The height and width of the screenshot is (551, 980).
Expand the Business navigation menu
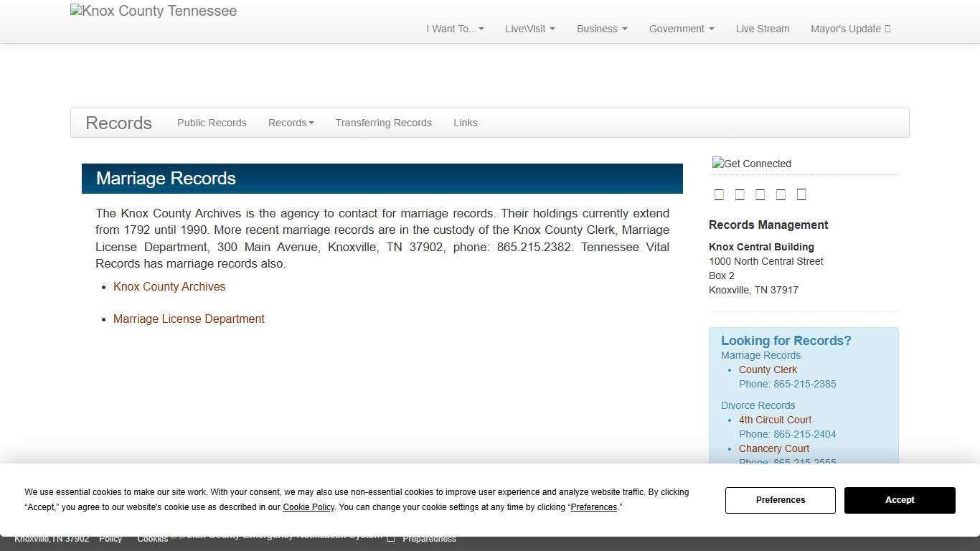point(601,29)
